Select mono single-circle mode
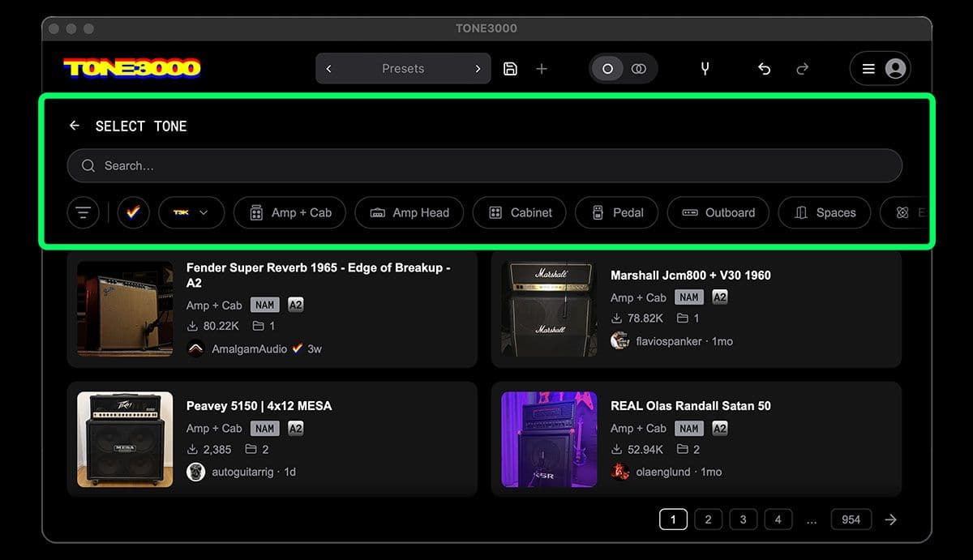This screenshot has height=560, width=973. click(607, 69)
